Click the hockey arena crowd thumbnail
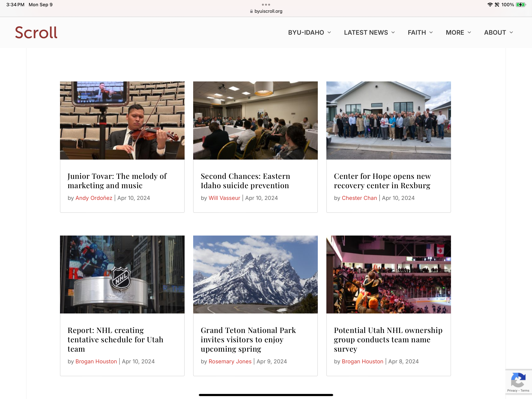The height and width of the screenshot is (399, 532). pyautogui.click(x=388, y=274)
